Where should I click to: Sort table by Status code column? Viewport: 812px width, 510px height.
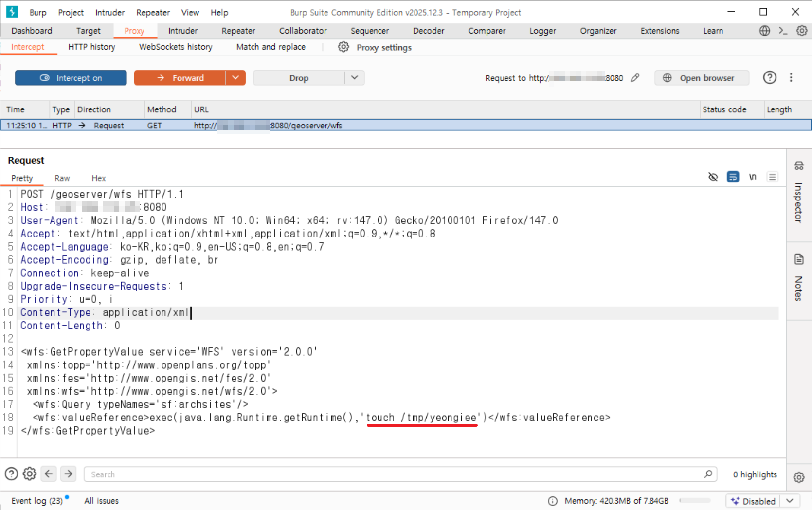tap(731, 109)
